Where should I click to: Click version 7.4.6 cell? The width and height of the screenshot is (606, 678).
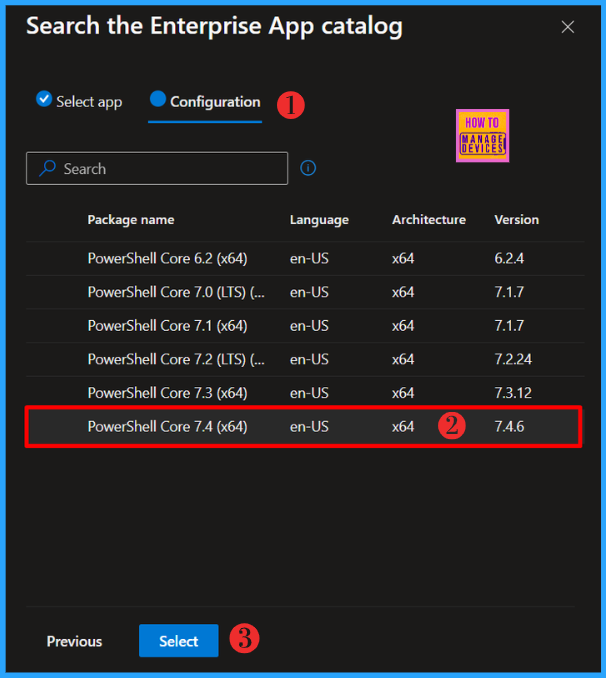pos(509,427)
